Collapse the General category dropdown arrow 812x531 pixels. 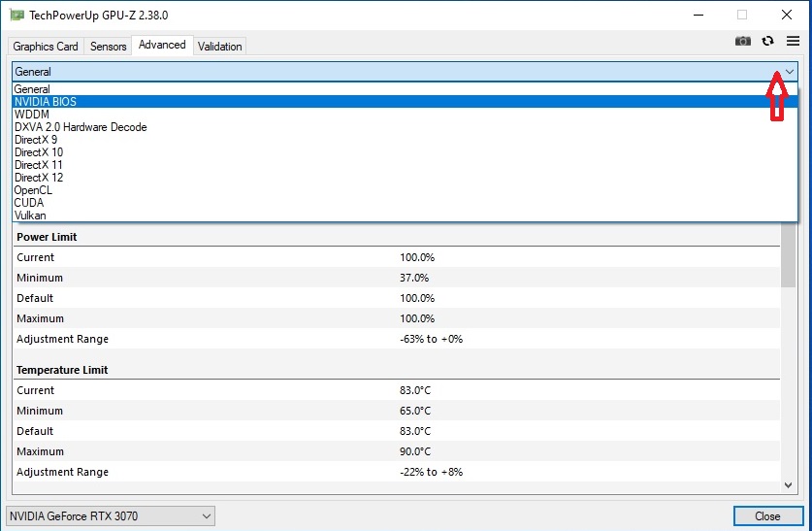[x=788, y=72]
